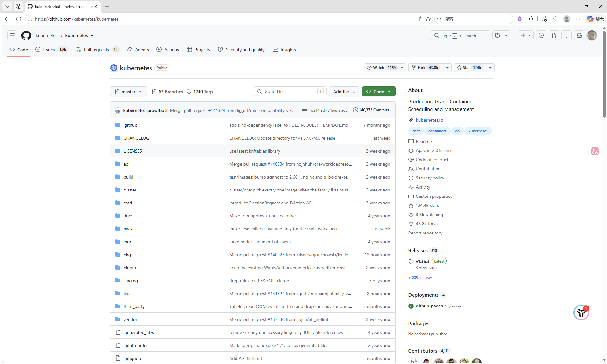
Task: Open the github-pages deployment link
Action: [x=429, y=306]
